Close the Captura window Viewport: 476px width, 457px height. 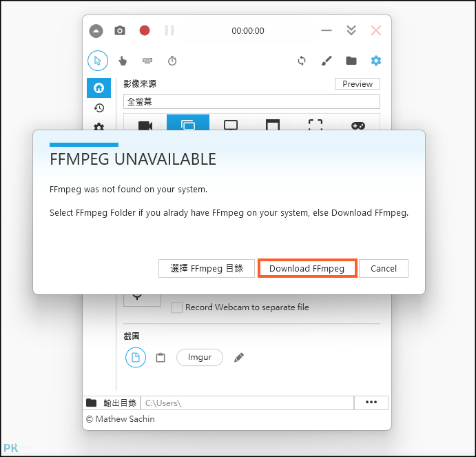(376, 31)
